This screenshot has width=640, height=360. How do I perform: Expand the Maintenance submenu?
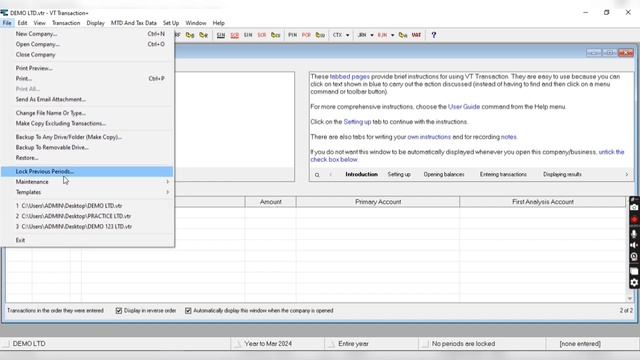pyautogui.click(x=87, y=182)
